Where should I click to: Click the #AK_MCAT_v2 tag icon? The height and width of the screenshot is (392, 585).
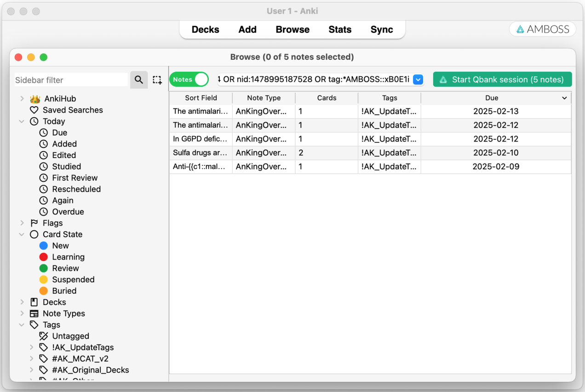44,358
